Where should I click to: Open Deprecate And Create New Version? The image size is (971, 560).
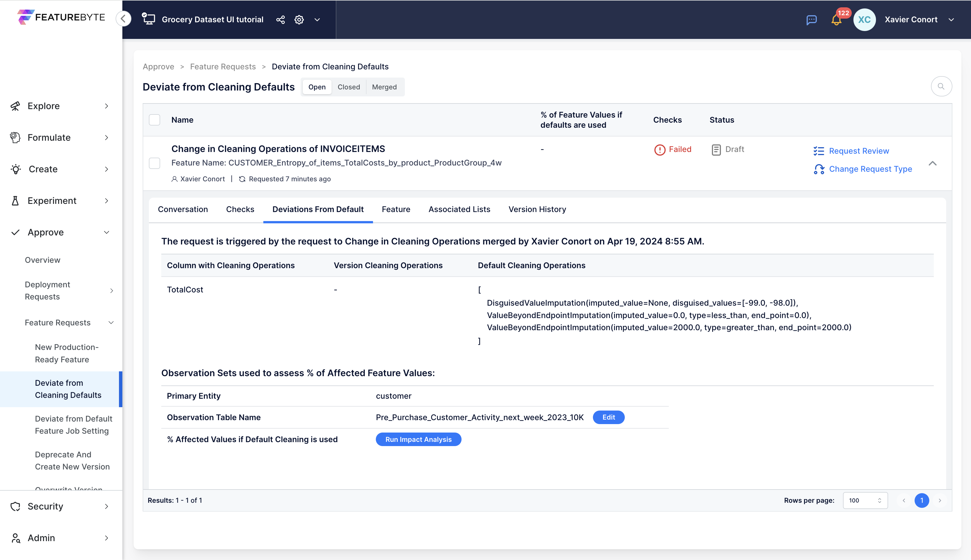(x=72, y=460)
